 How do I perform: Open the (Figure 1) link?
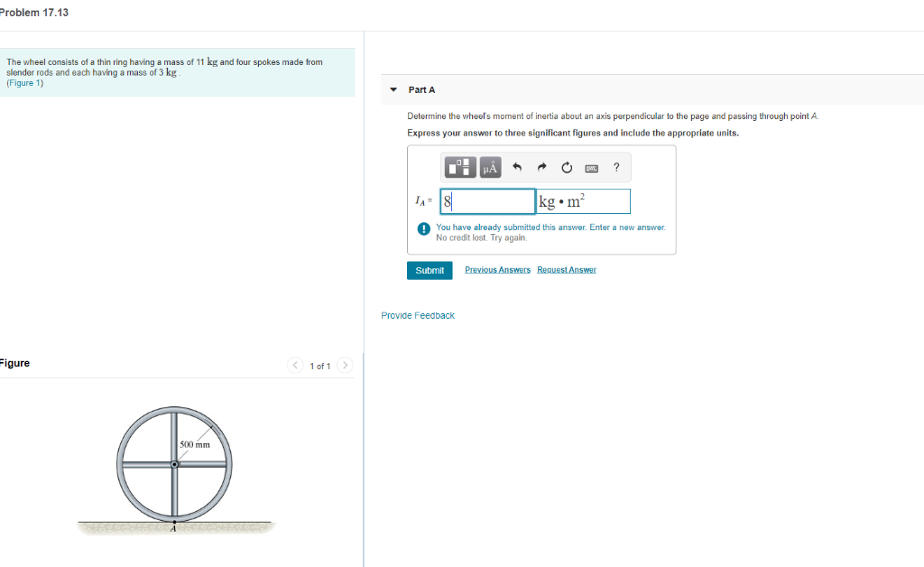[x=24, y=83]
